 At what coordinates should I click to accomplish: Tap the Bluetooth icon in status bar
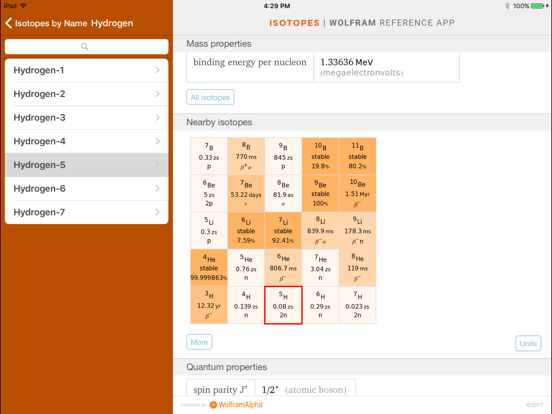coord(507,6)
